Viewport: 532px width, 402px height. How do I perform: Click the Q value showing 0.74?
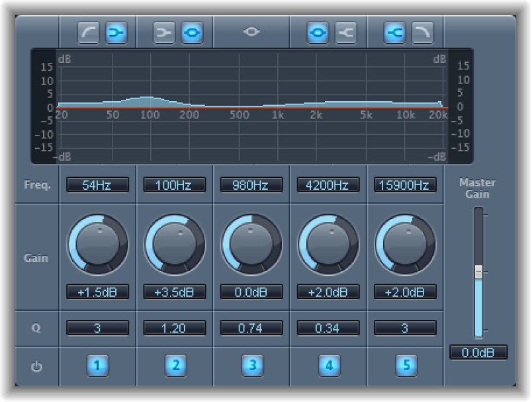pos(251,328)
